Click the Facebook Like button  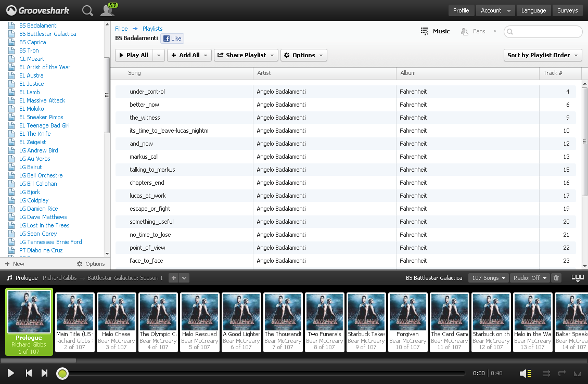172,39
